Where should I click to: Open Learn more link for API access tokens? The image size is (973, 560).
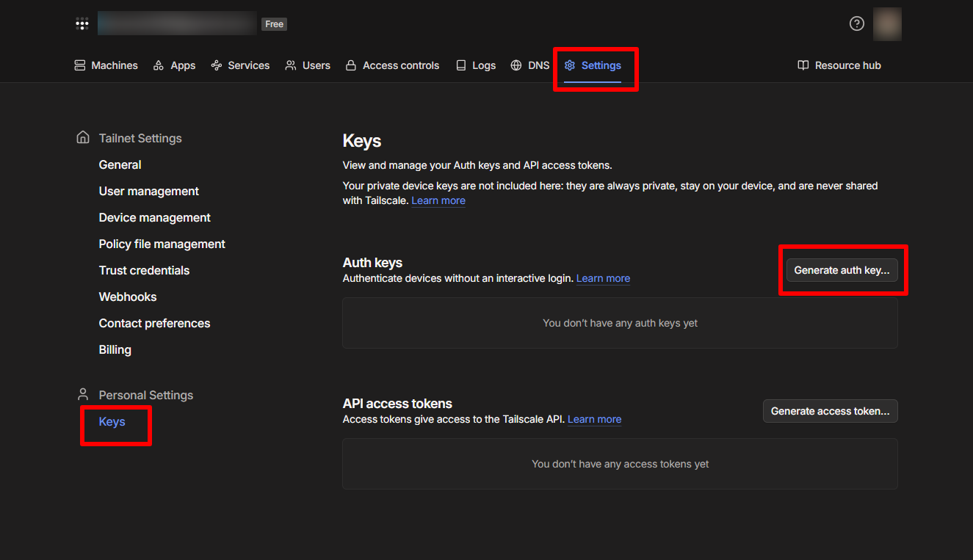pyautogui.click(x=594, y=420)
